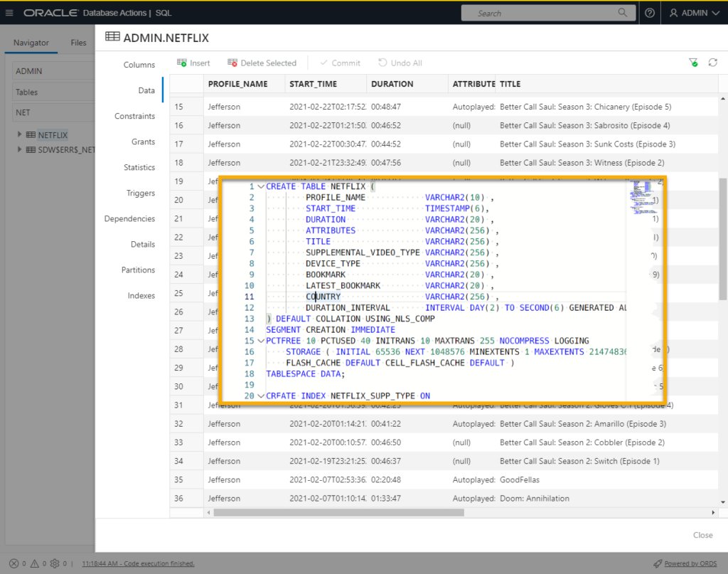Viewport: 728px width, 574px height.
Task: Click the refresh data icon
Action: tap(712, 62)
